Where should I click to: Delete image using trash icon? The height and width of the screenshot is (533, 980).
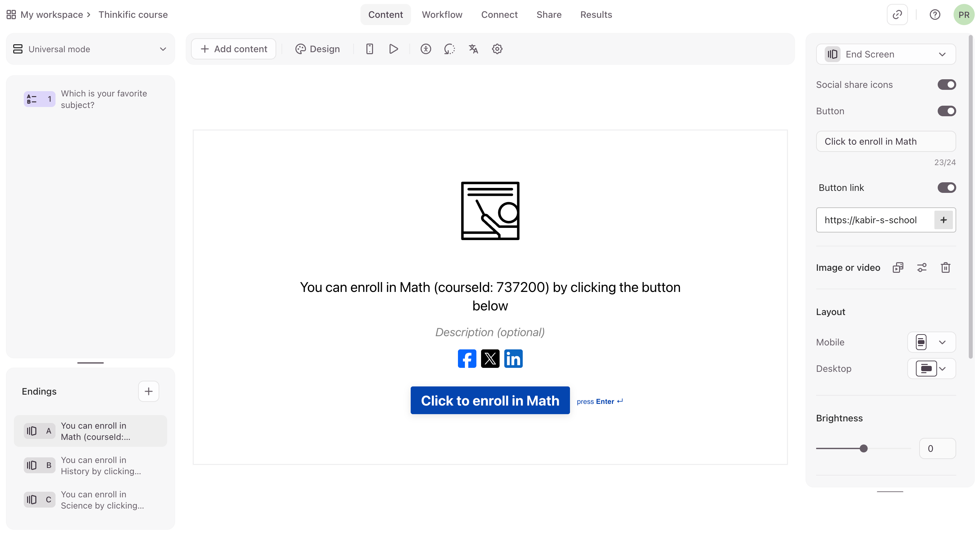pyautogui.click(x=945, y=267)
